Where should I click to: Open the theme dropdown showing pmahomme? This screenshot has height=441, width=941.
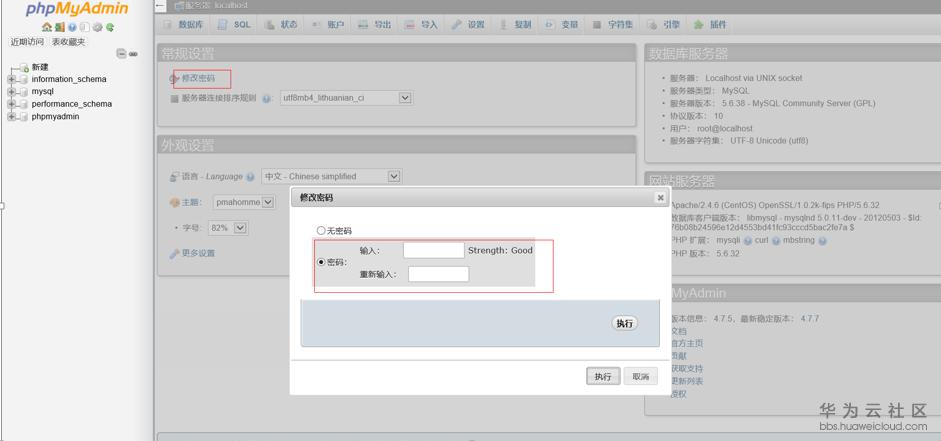(244, 202)
